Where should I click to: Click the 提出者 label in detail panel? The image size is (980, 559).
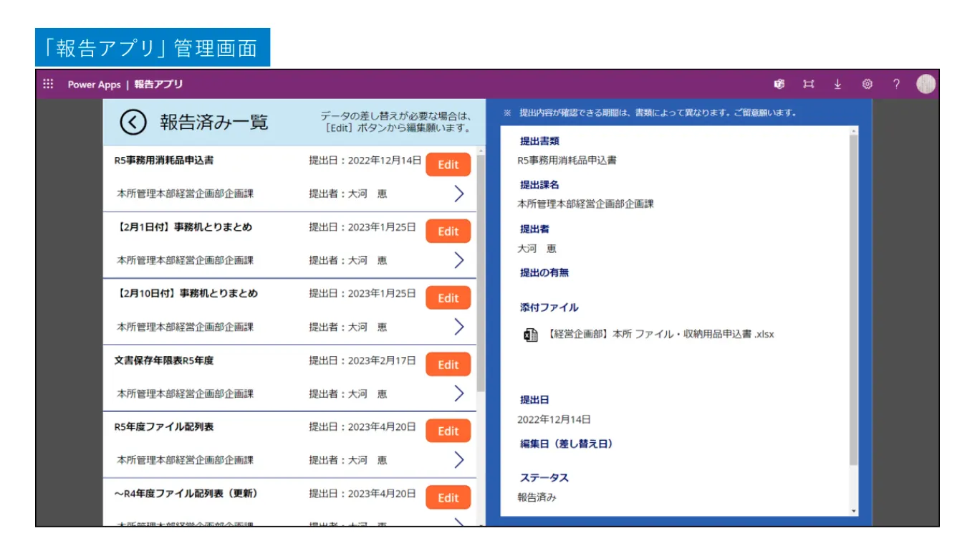pyautogui.click(x=534, y=229)
